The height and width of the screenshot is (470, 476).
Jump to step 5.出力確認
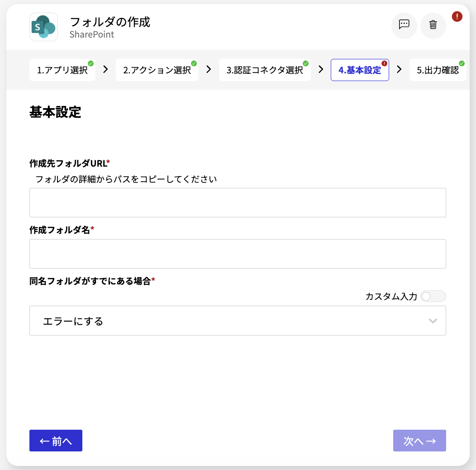pyautogui.click(x=438, y=70)
